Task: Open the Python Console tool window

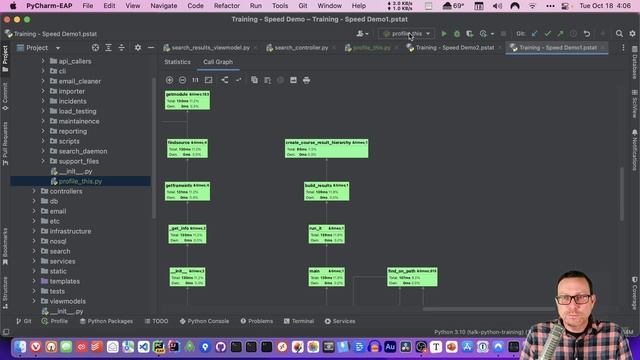Action: (x=204, y=321)
